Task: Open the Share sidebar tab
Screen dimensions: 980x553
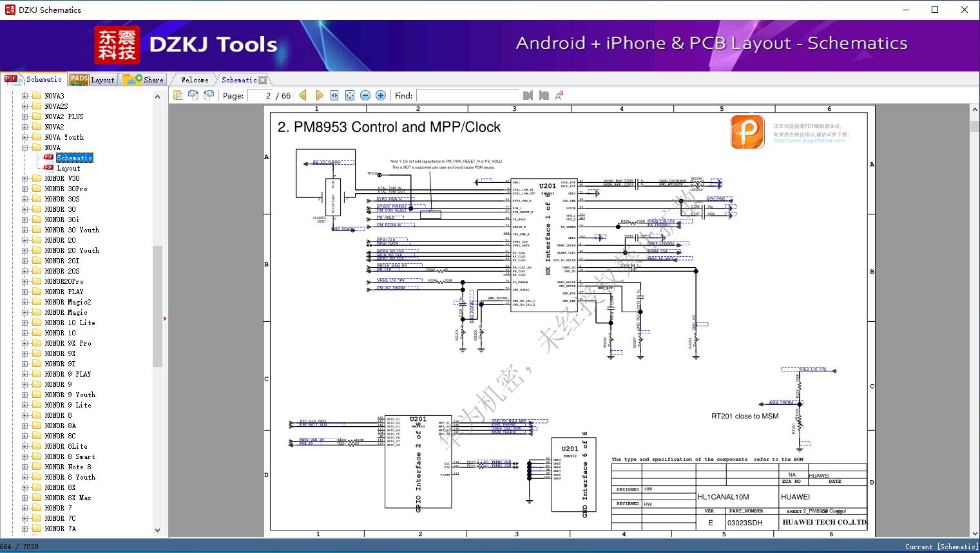Action: click(143, 80)
